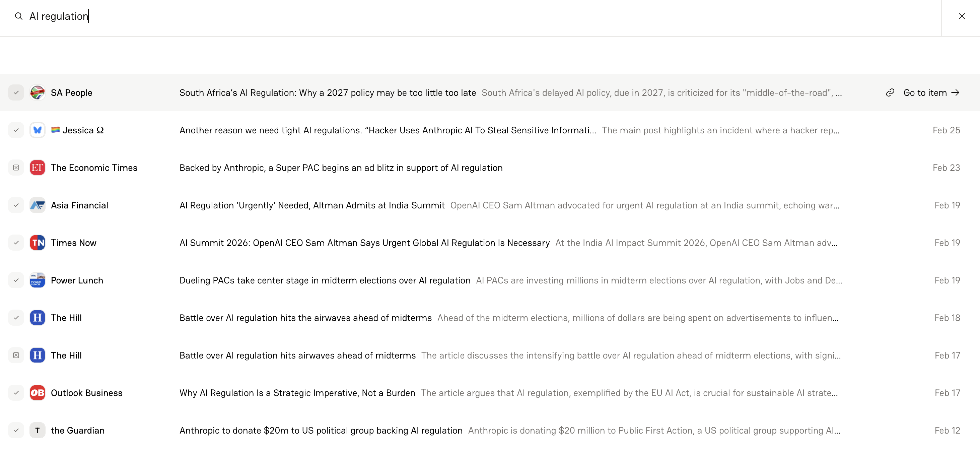The width and height of the screenshot is (980, 451).
Task: Uncheck the SA People article checkbox
Action: [16, 92]
